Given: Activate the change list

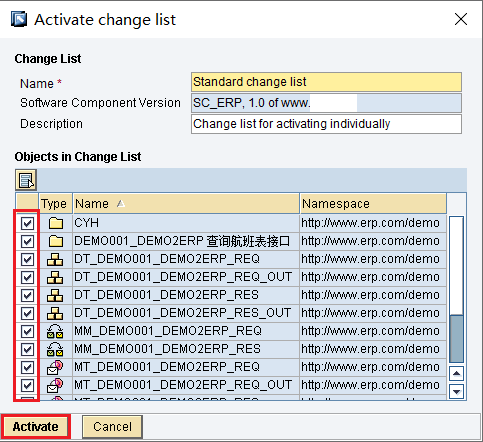Looking at the screenshot, I should point(35,427).
